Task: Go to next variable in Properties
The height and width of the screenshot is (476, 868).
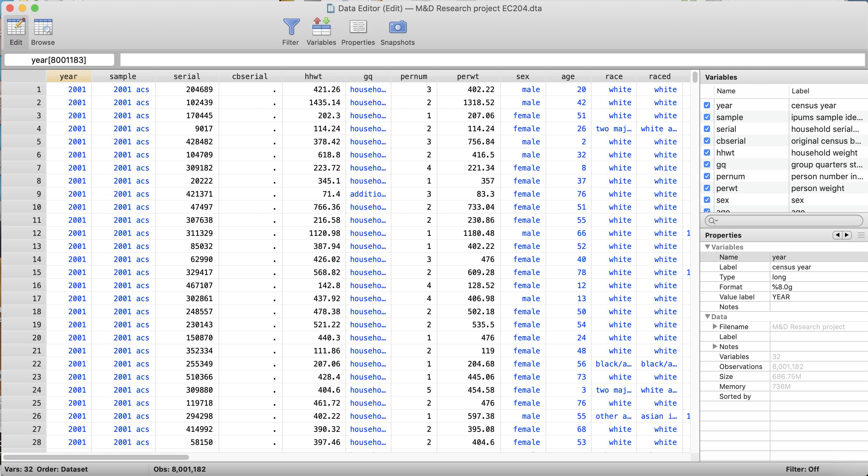Action: tap(847, 235)
